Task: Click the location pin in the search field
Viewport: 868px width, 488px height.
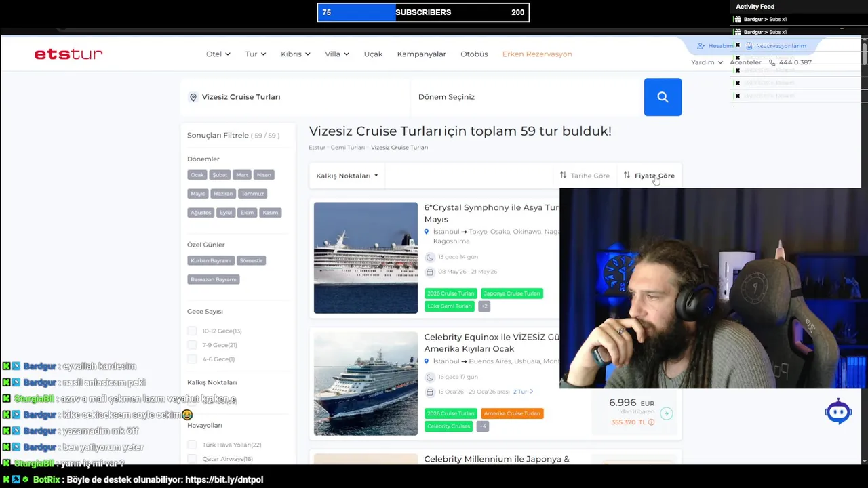Action: [x=193, y=98]
